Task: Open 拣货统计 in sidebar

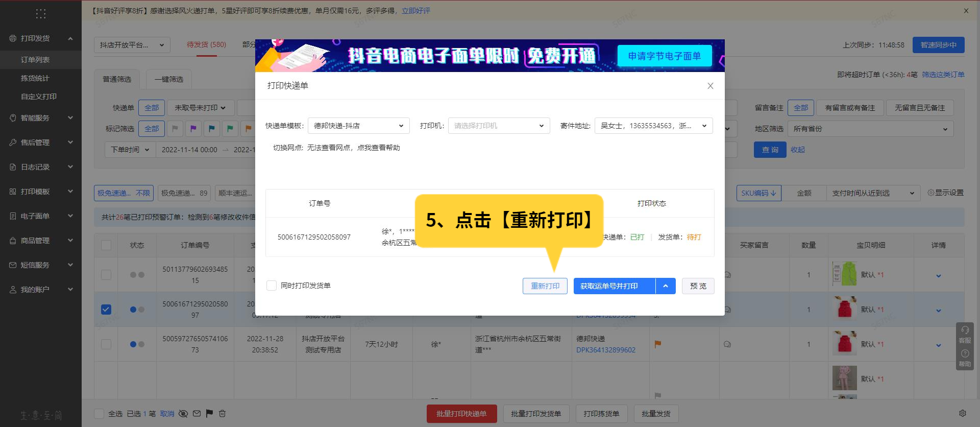Action: 41,78
